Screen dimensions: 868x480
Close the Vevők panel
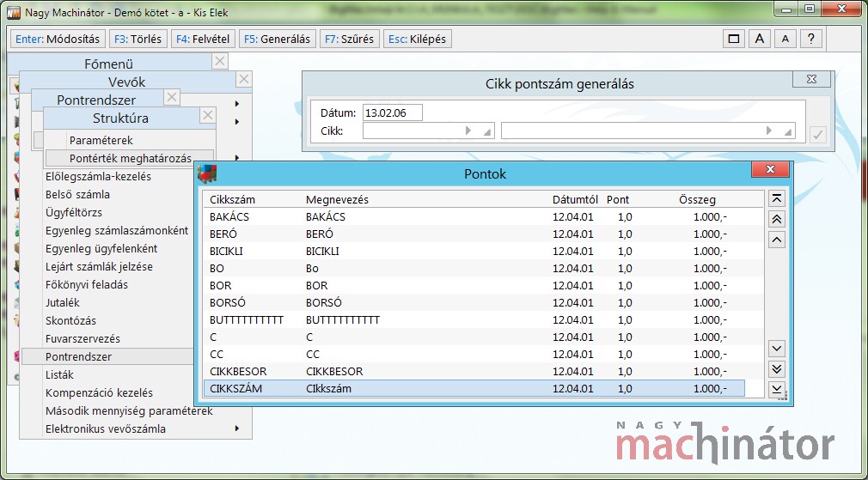coord(243,80)
